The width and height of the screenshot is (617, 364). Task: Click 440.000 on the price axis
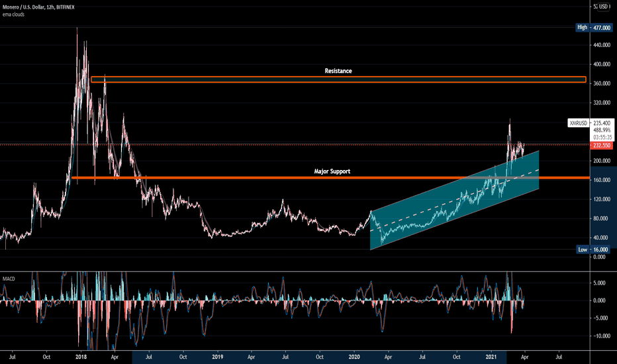coord(602,45)
